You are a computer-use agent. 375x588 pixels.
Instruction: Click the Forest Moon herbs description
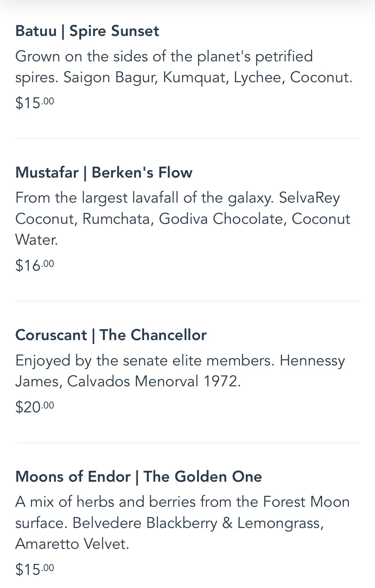[x=182, y=502]
